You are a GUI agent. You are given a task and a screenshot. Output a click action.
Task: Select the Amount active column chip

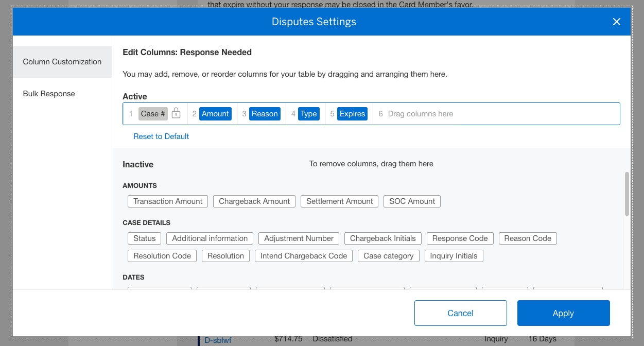[215, 113]
